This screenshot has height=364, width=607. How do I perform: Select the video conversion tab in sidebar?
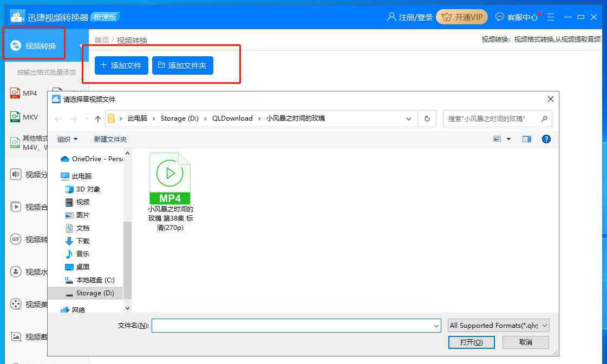35,45
